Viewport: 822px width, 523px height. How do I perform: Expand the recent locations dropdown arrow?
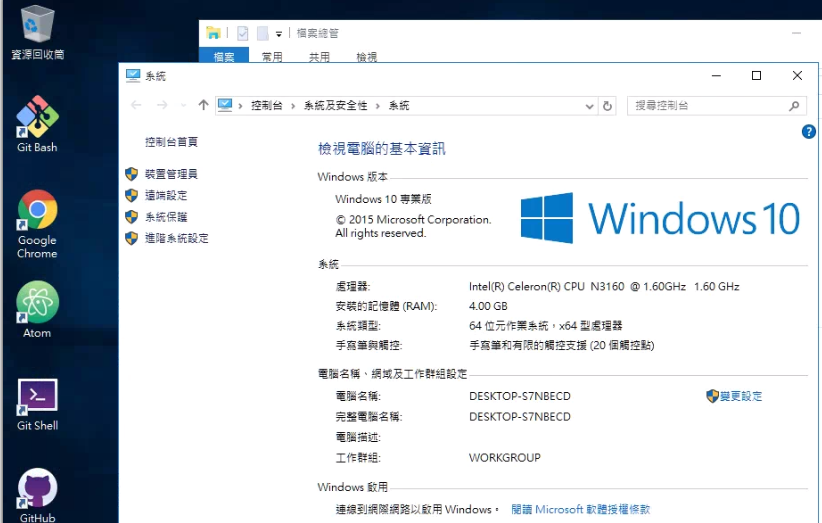(x=183, y=106)
